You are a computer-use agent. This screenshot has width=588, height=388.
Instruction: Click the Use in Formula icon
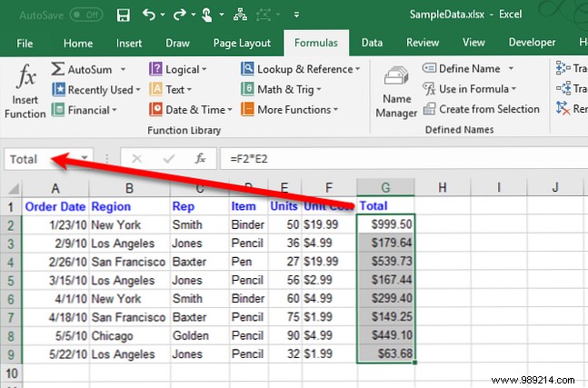[x=429, y=89]
